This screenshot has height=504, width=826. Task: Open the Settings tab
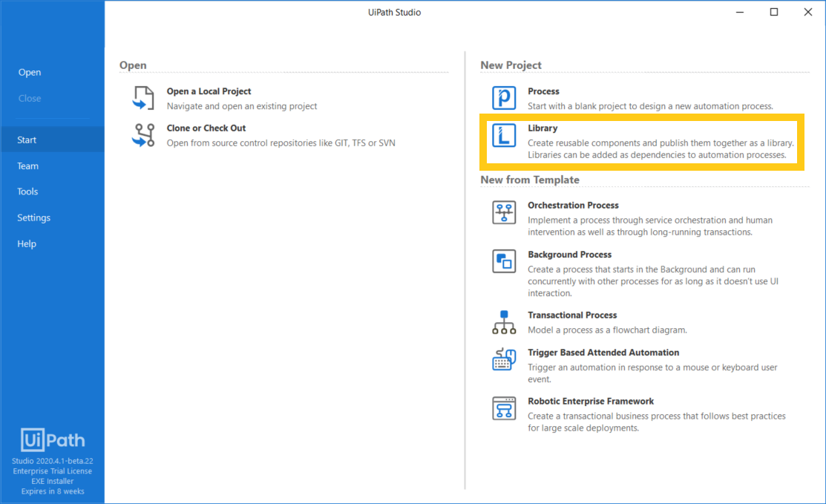click(x=33, y=217)
